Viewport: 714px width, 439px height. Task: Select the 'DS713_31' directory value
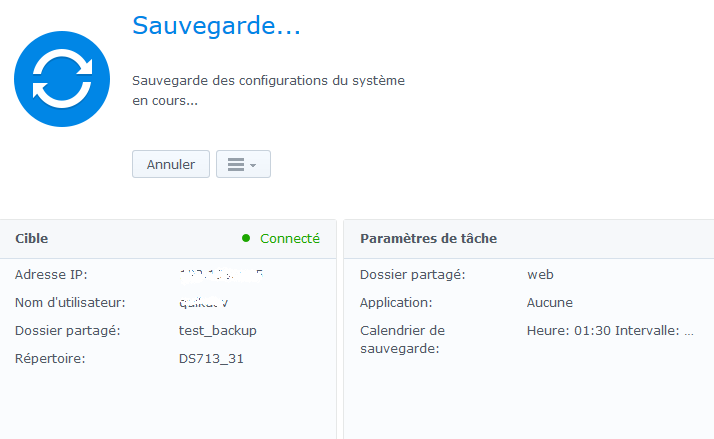click(x=211, y=359)
